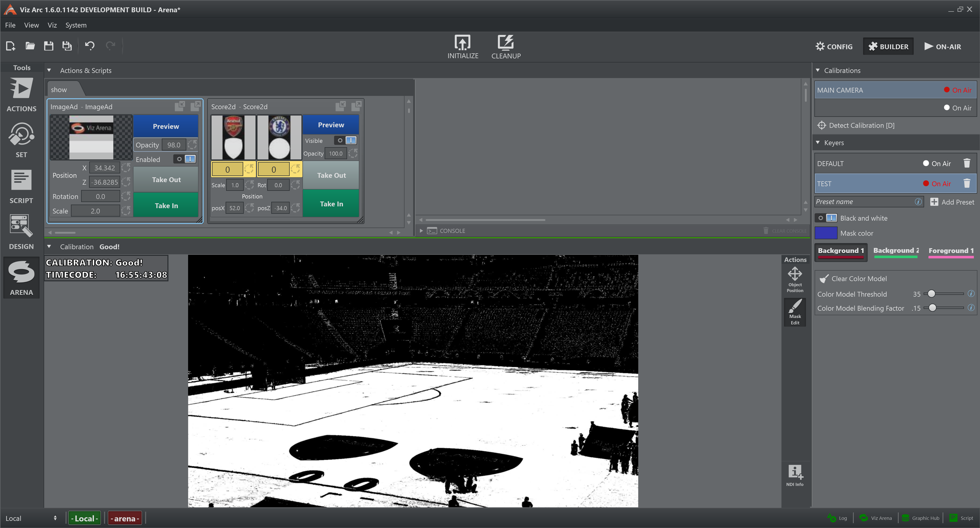Open the Mask color swatch
The height and width of the screenshot is (528, 980).
pyautogui.click(x=826, y=233)
